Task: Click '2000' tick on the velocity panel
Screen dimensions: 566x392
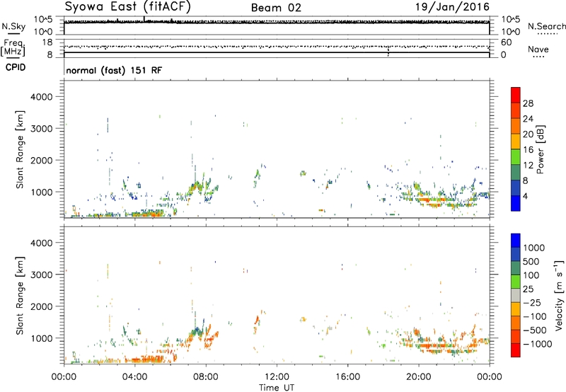Action: point(42,306)
